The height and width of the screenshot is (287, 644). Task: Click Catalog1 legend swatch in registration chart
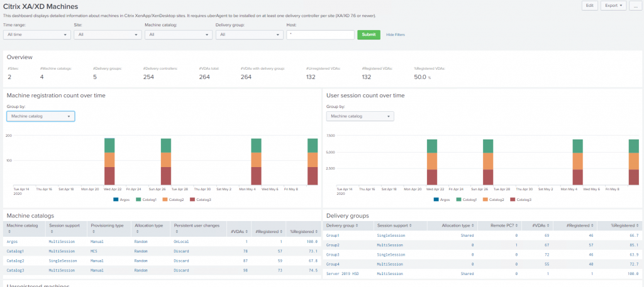coord(140,200)
